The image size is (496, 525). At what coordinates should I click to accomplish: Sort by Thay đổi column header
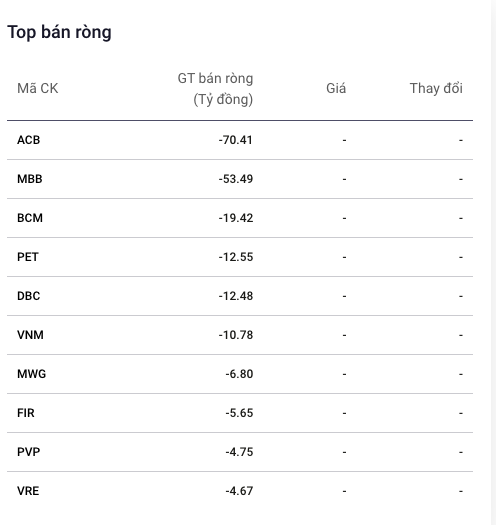436,88
